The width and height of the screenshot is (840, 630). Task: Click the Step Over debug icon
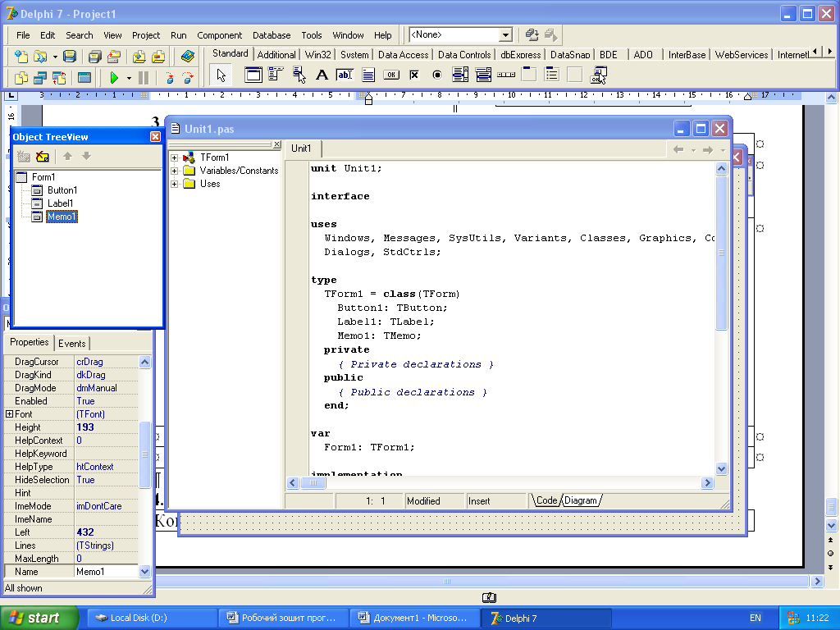[188, 78]
